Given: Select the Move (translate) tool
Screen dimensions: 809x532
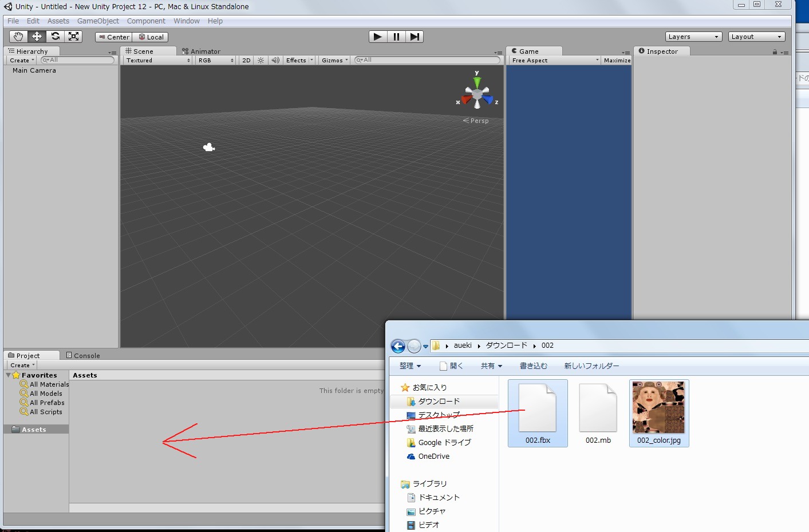Looking at the screenshot, I should pos(37,37).
